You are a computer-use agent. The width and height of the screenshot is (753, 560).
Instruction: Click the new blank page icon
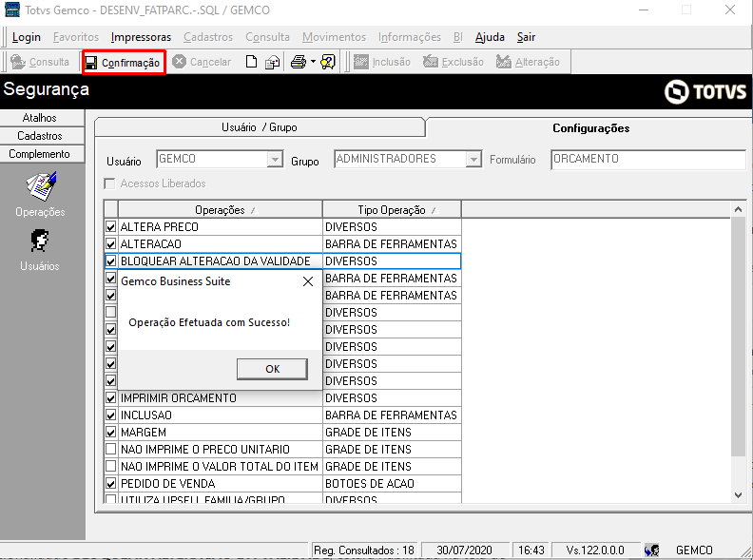251,62
